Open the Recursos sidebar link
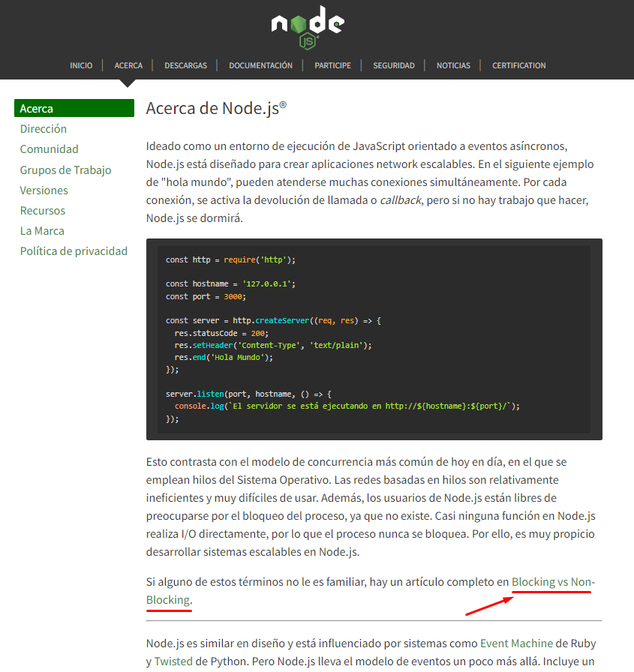This screenshot has width=634, height=672. (43, 211)
